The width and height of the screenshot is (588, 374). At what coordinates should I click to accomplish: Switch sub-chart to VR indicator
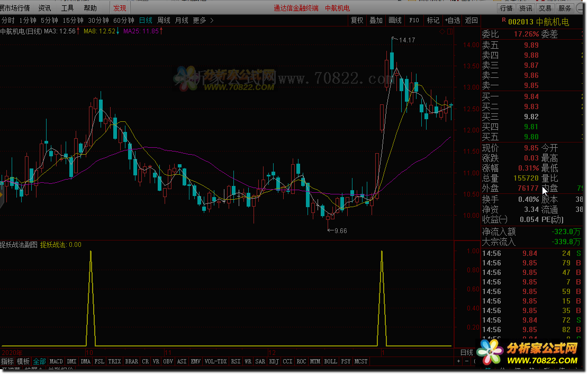156,361
